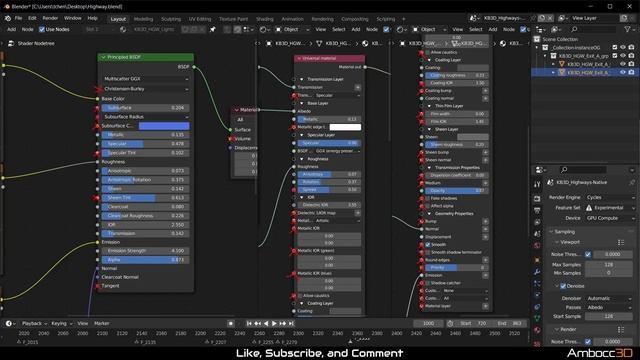Switch to the UV Editing workspace tab
This screenshot has width=640, height=360.
200,19
